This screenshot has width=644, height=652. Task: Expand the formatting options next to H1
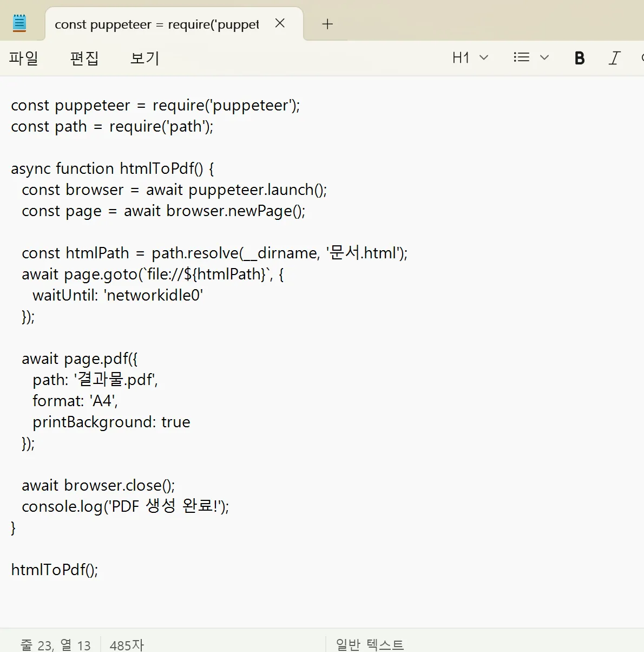[x=484, y=57]
